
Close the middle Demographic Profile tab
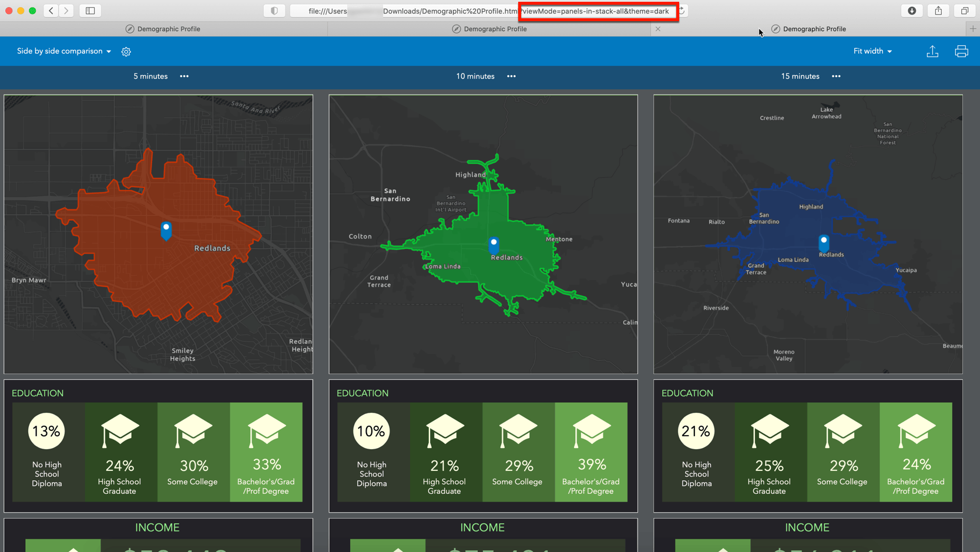[x=658, y=29]
